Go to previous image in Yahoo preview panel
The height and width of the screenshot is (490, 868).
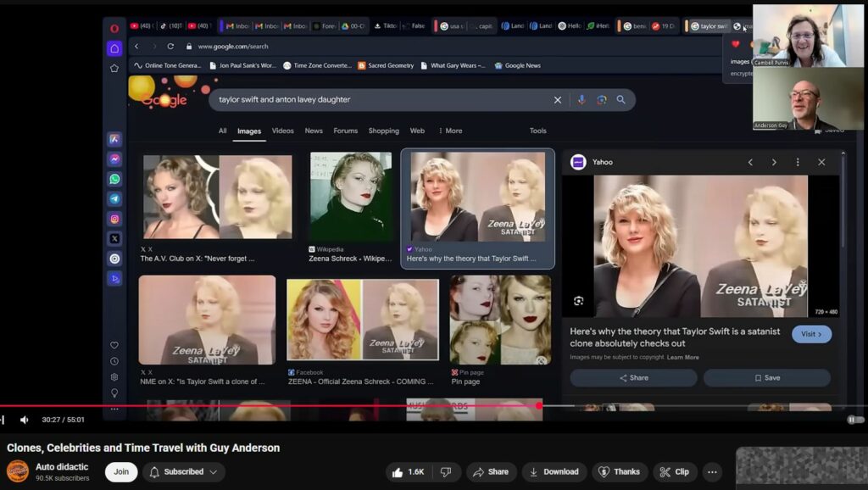tap(750, 162)
